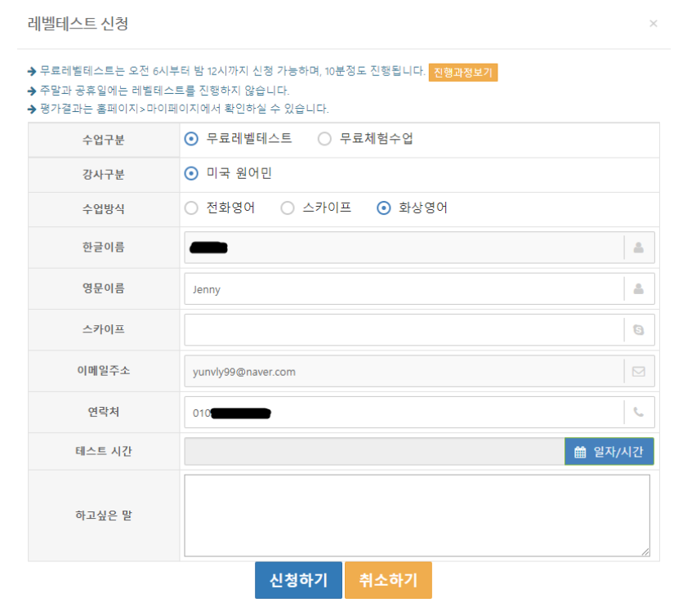
Task: Cancel with the 취소하기 button
Action: [x=388, y=580]
